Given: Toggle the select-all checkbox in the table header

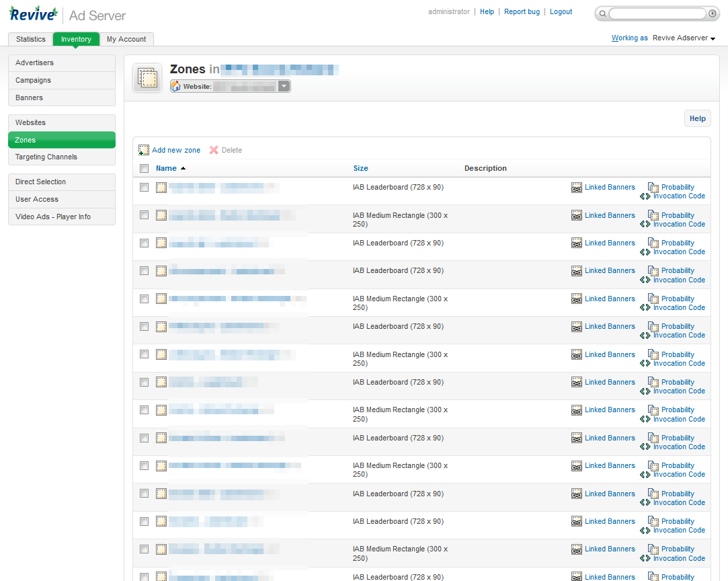Looking at the screenshot, I should pos(144,168).
